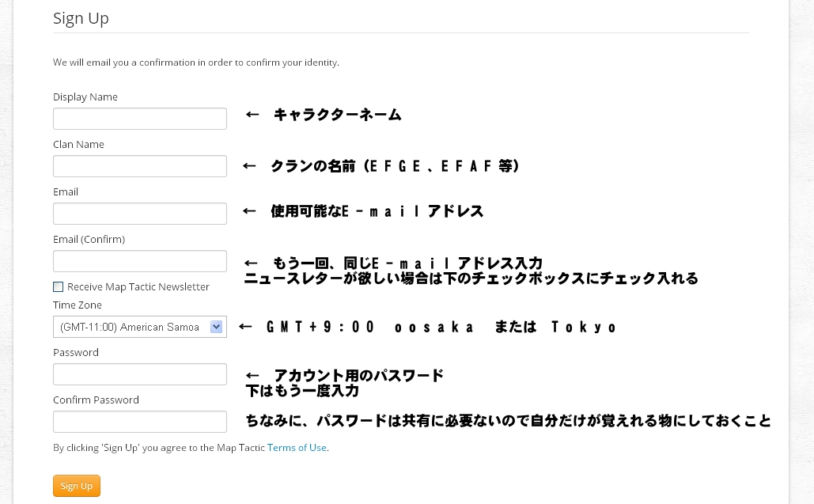Image resolution: width=814 pixels, height=504 pixels.
Task: Enable the Receive Map Tactic Newsletter checkbox
Action: point(58,287)
